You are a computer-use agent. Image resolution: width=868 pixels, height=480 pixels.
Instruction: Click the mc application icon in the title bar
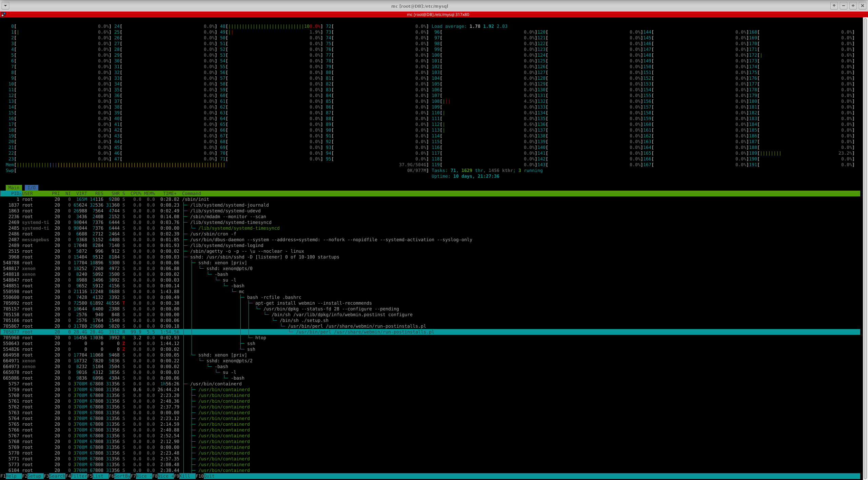pos(4,15)
